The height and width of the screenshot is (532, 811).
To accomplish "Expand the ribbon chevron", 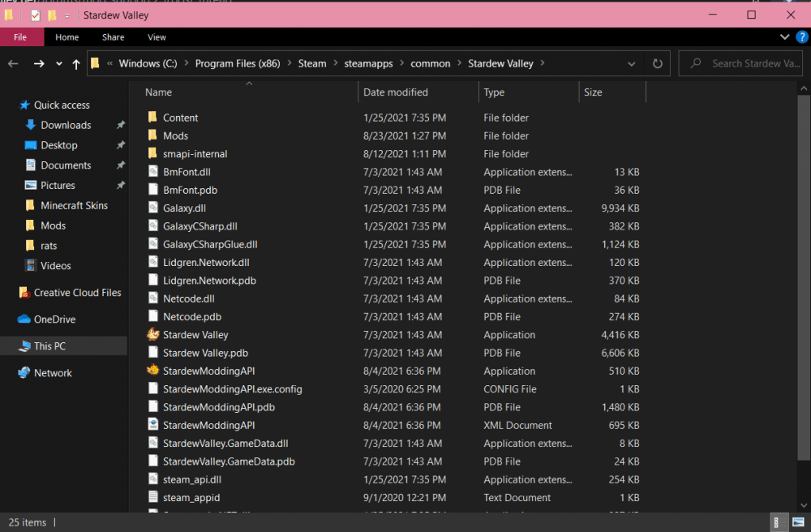I will pos(784,37).
